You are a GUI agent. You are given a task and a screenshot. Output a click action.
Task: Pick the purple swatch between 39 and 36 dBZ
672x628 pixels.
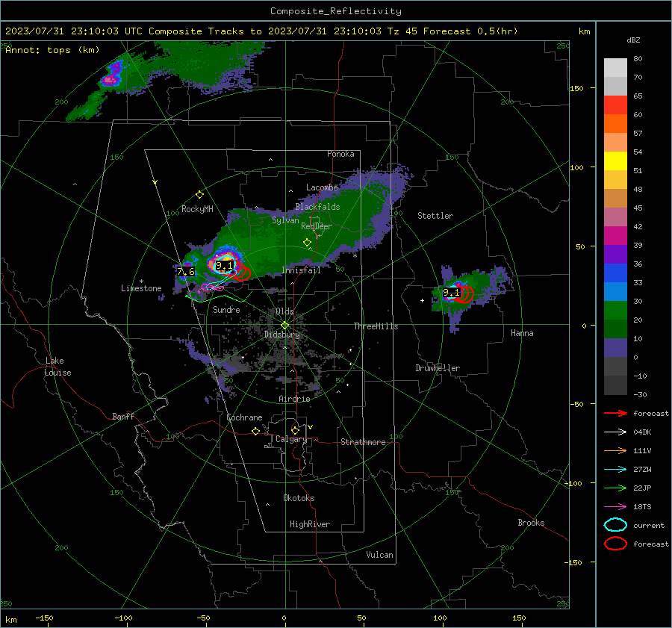[615, 254]
